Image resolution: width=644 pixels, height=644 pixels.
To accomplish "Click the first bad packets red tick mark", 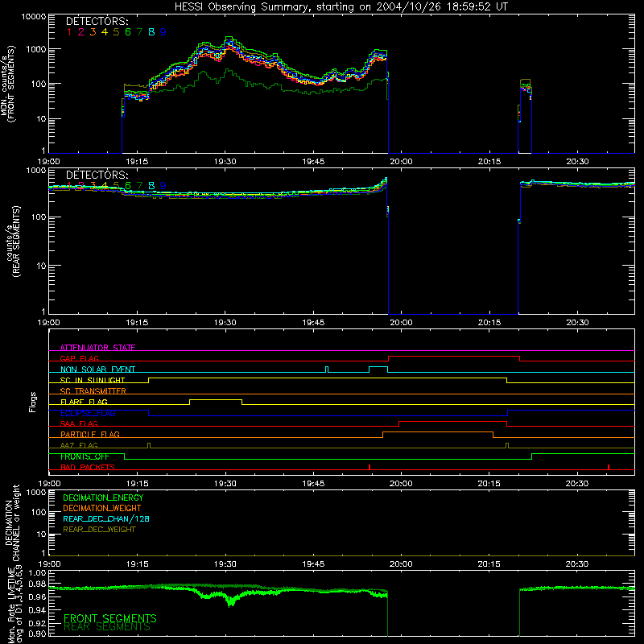I will (369, 467).
